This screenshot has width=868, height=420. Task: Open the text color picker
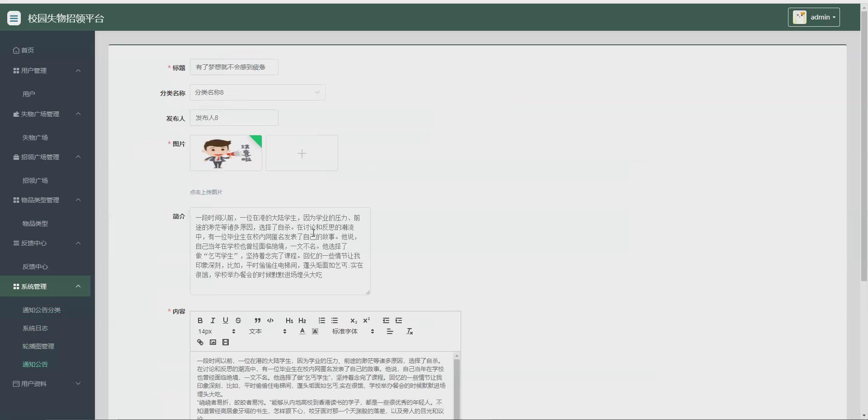(302, 331)
